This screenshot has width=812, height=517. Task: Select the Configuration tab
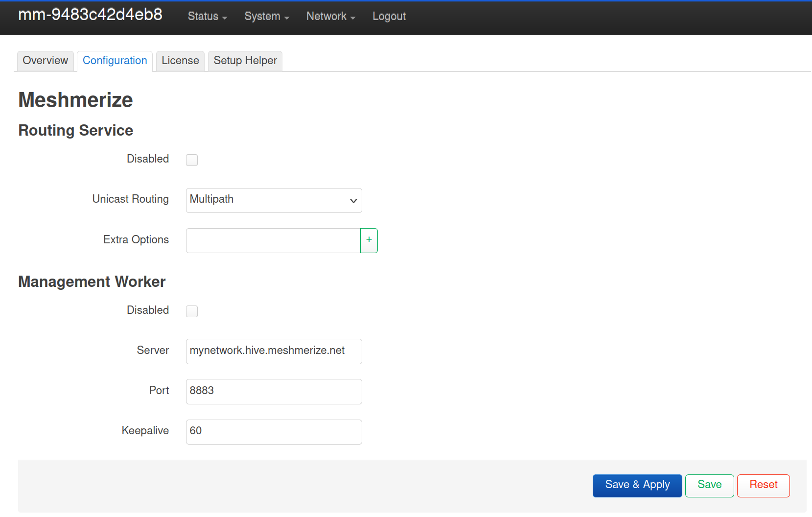(x=115, y=61)
